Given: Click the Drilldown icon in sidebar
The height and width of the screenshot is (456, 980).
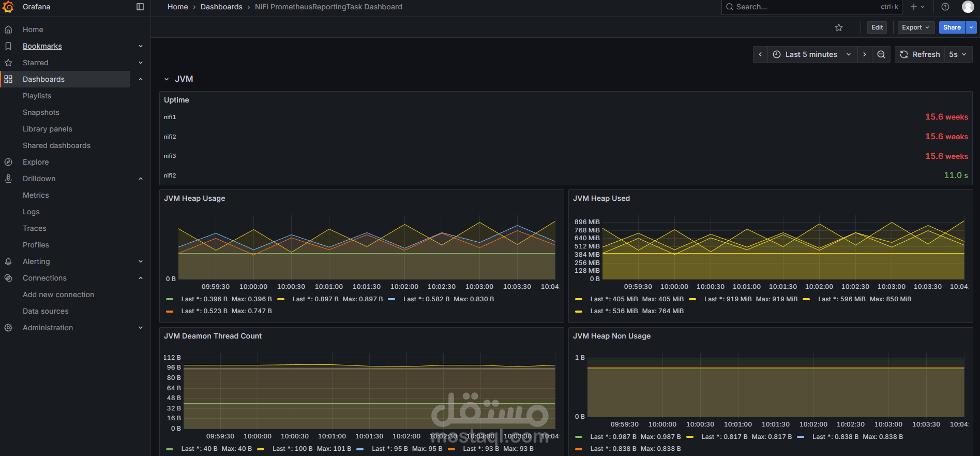Looking at the screenshot, I should (8, 179).
